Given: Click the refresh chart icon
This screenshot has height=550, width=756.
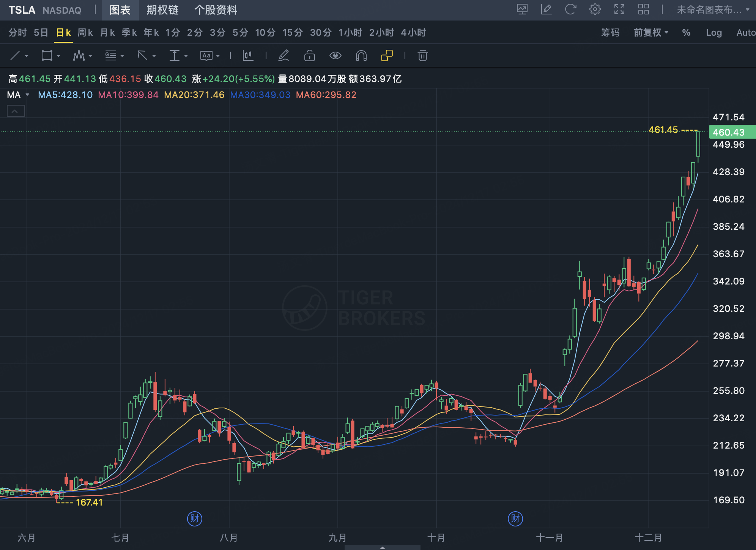Looking at the screenshot, I should (570, 9).
